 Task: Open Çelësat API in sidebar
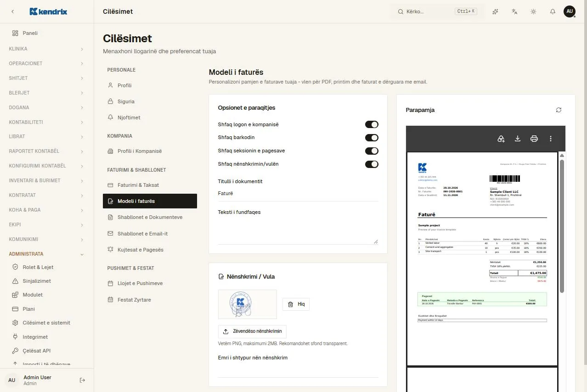click(x=47, y=351)
